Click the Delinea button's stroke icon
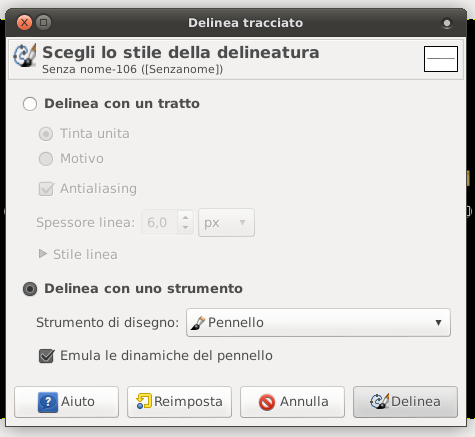Screen dimensions: 475x437 [379, 401]
